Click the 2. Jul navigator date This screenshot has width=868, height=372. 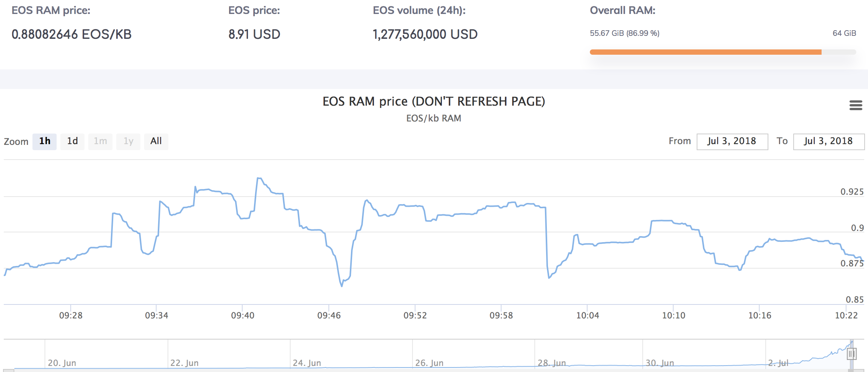point(778,363)
